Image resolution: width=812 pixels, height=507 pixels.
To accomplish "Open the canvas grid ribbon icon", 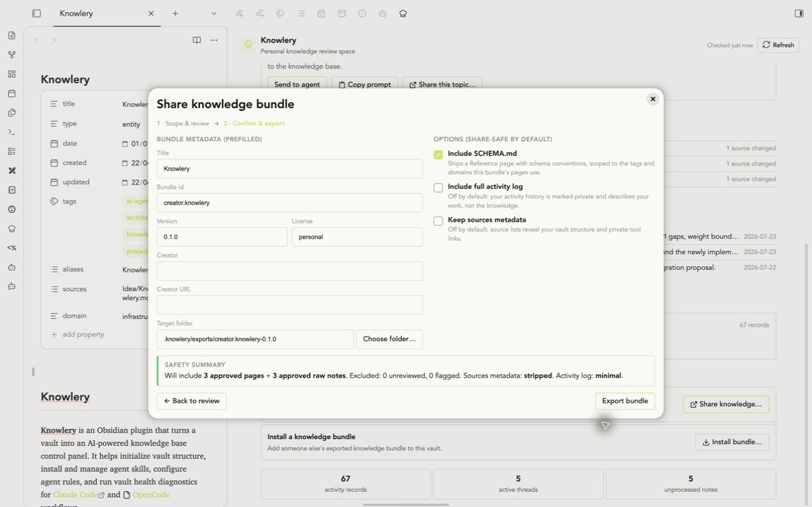I will click(12, 74).
